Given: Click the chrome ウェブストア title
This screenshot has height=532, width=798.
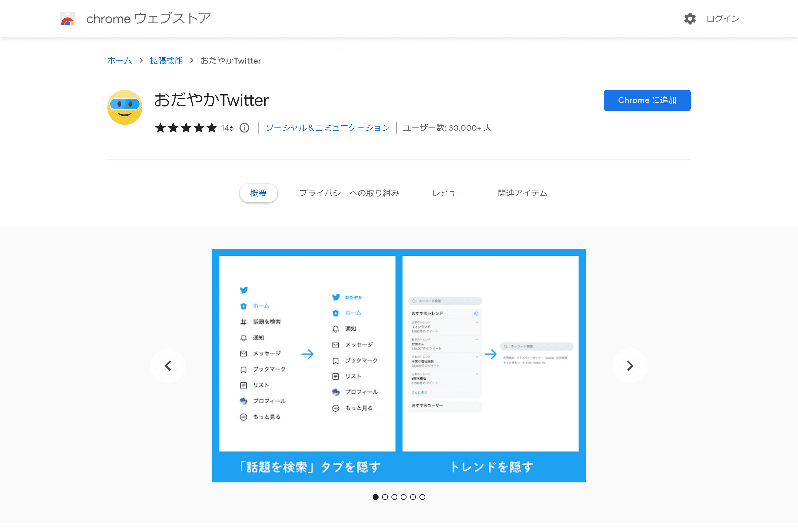Looking at the screenshot, I should tap(149, 19).
